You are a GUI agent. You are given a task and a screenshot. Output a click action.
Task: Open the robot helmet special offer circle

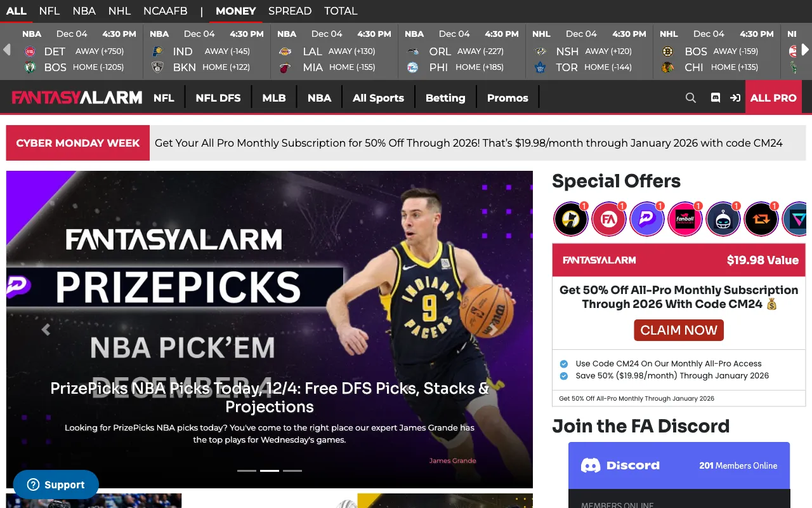[x=723, y=219]
